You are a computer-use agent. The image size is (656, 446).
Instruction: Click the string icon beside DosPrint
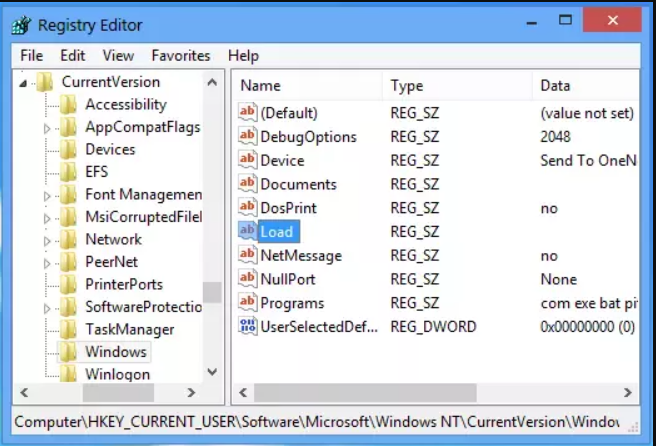[x=247, y=208]
